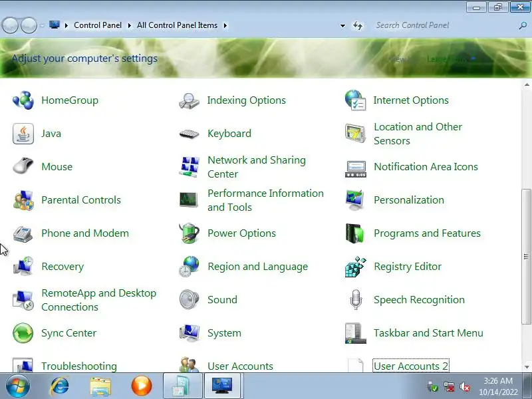Launch Internet Explorer from taskbar

point(59,386)
